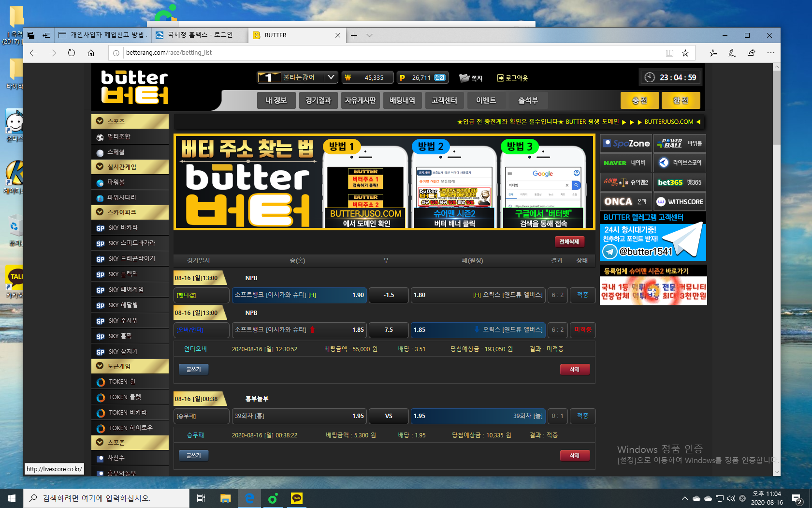This screenshot has height=508, width=812.
Task: Select SKY 바카라 in the sidebar
Action: [123, 228]
